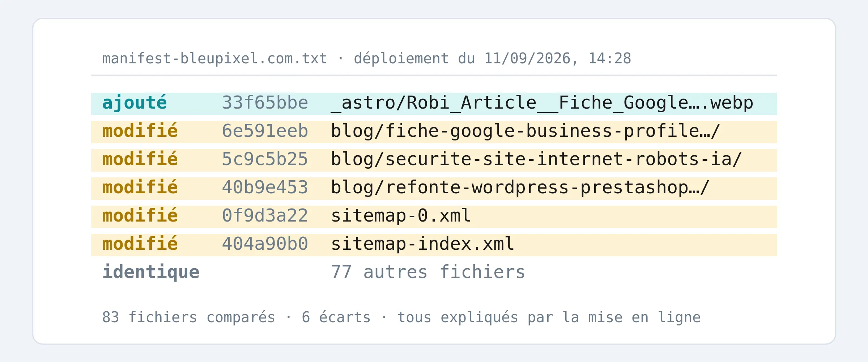Select the hash 6e591eeb
Image resolution: width=868 pixels, height=362 pixels.
point(265,131)
